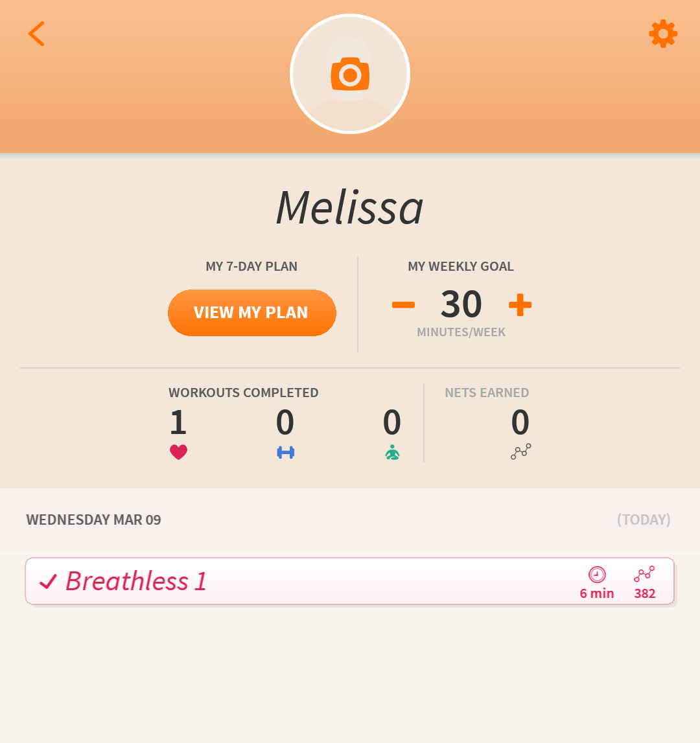Click the clock icon on Breathless 1

pyautogui.click(x=597, y=575)
